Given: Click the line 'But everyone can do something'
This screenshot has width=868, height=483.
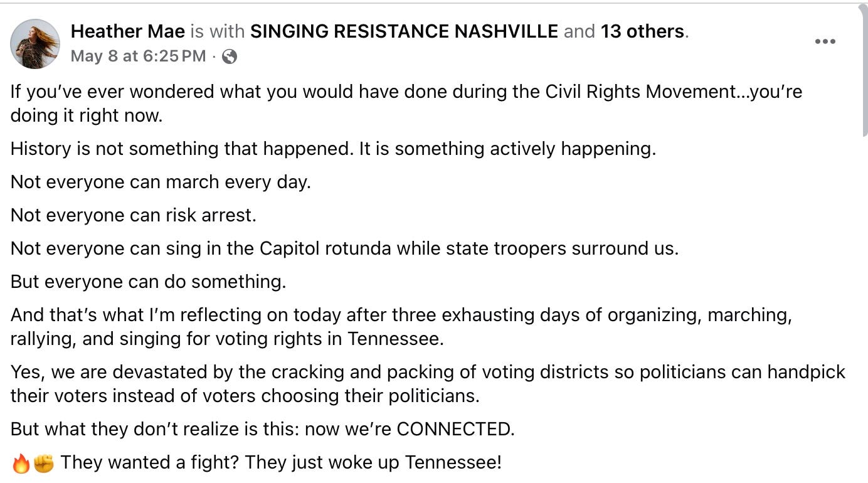Looking at the screenshot, I should point(149,282).
